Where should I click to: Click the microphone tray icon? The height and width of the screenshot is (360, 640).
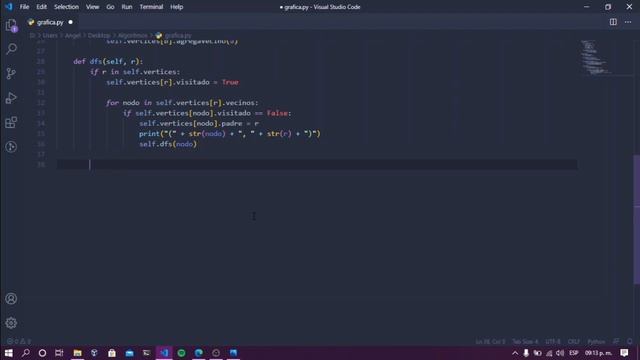[526, 353]
